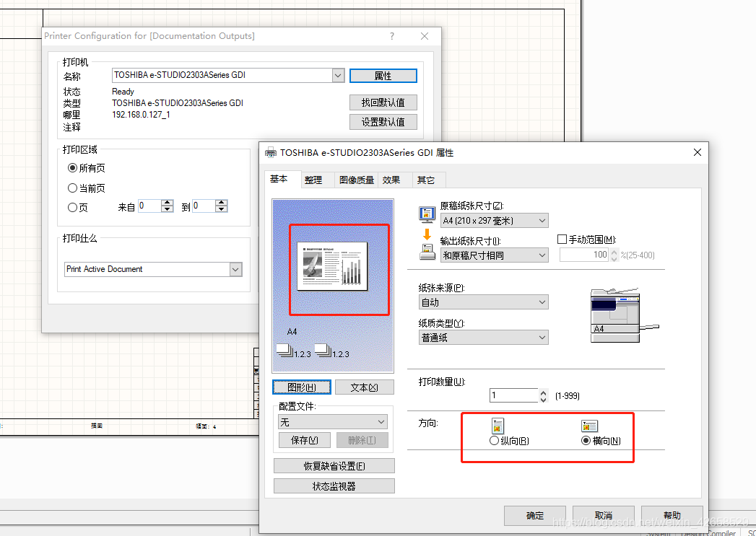Click 取消 cancel in properties dialog

tap(603, 516)
